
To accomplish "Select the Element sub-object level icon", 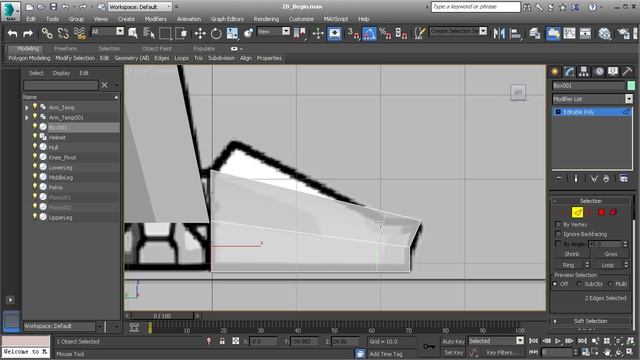I will tap(613, 212).
